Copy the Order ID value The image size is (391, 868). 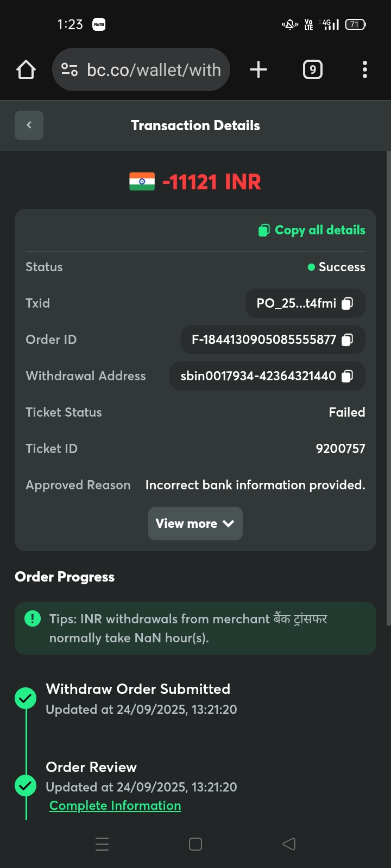[x=348, y=340]
